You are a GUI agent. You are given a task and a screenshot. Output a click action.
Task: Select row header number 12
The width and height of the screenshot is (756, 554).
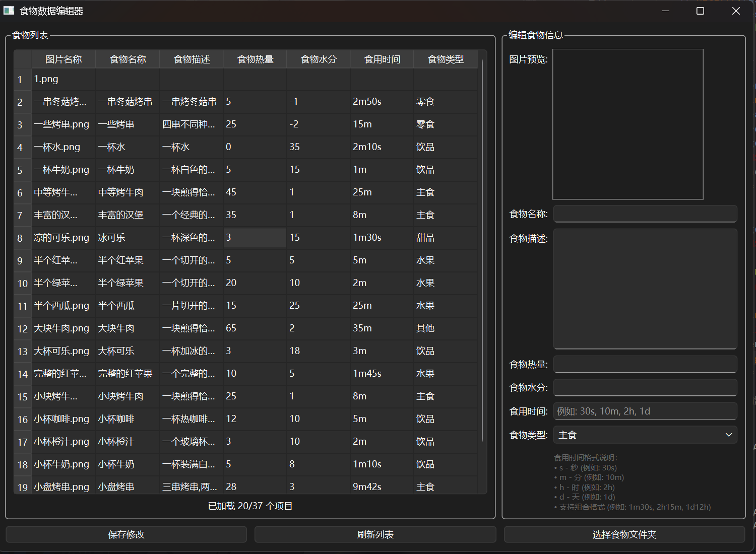coord(23,329)
